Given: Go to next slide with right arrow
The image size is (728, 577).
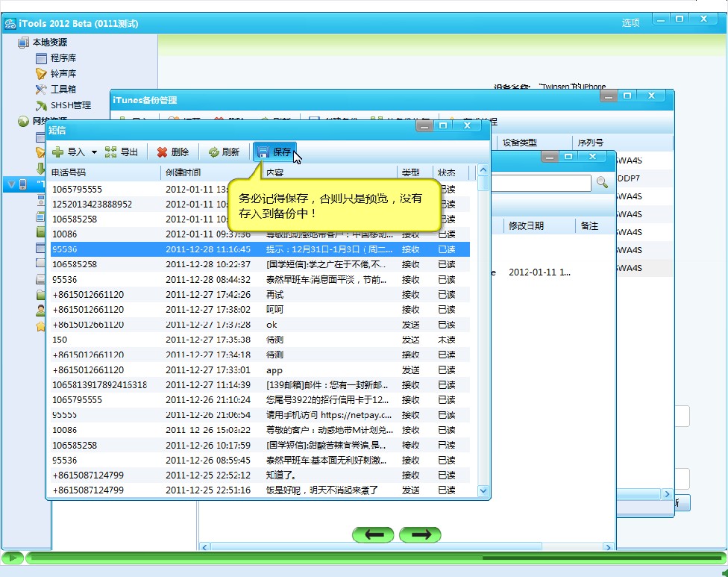Looking at the screenshot, I should (420, 534).
